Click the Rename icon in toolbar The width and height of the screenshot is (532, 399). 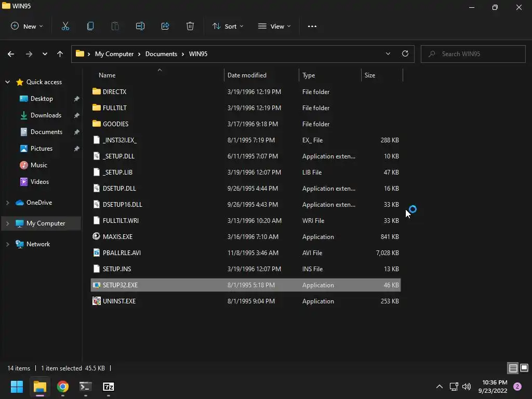pos(140,26)
